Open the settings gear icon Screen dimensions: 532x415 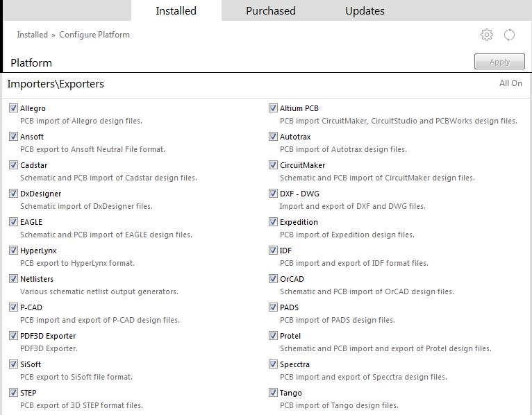(487, 35)
